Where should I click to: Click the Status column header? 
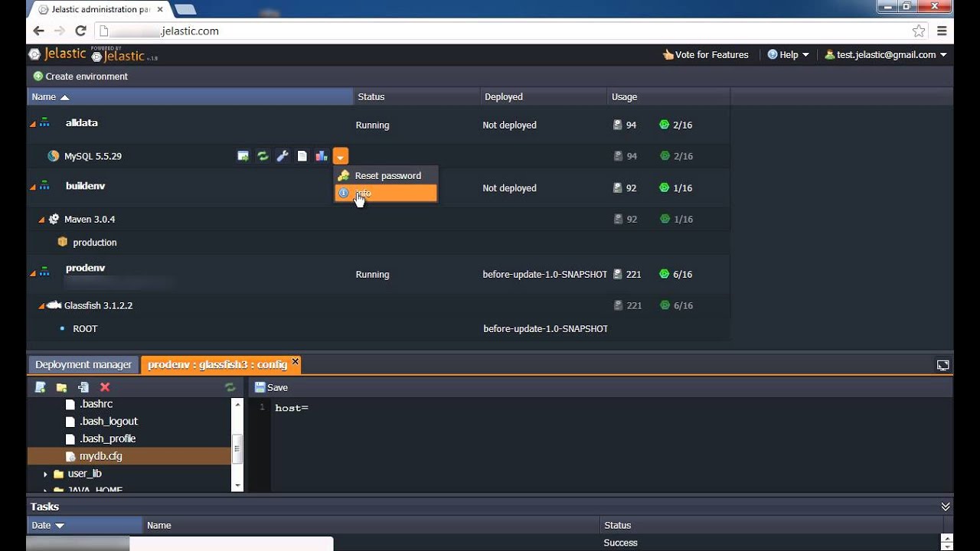tap(417, 97)
